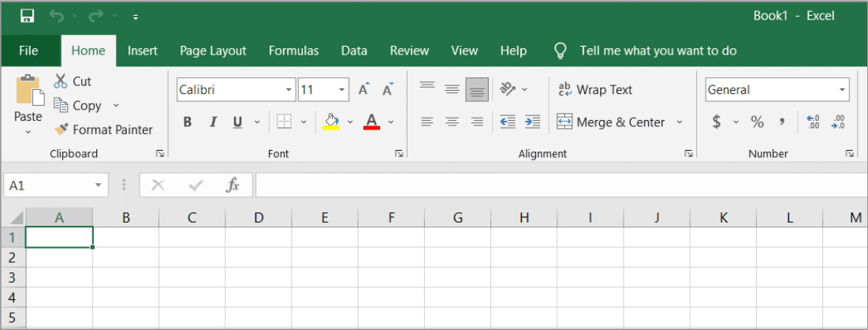
Task: Apply Percent Style icon
Action: (x=758, y=122)
